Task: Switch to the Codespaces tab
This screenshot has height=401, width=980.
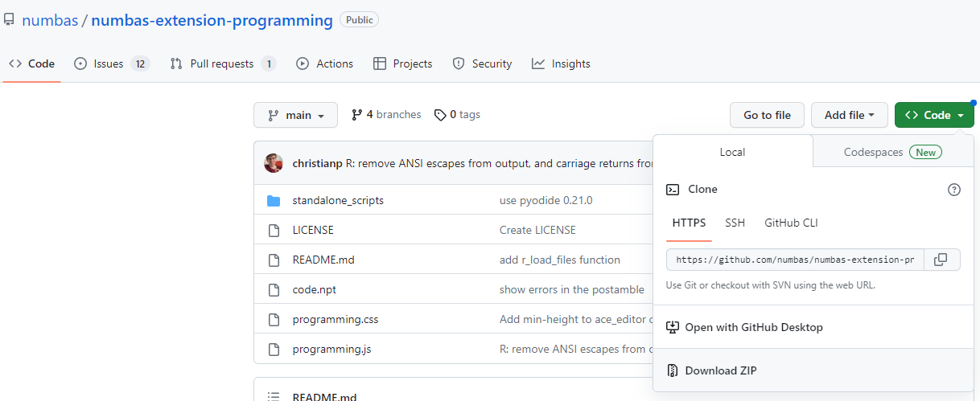Action: coord(892,152)
